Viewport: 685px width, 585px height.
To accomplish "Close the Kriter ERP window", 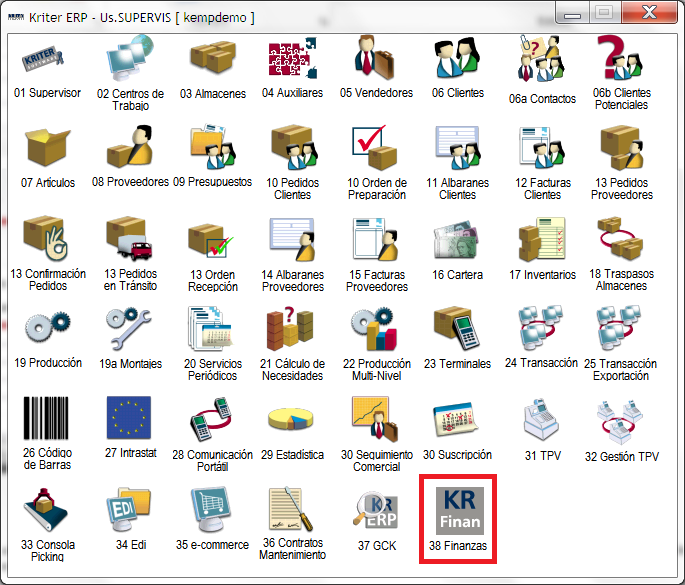I will [x=650, y=12].
